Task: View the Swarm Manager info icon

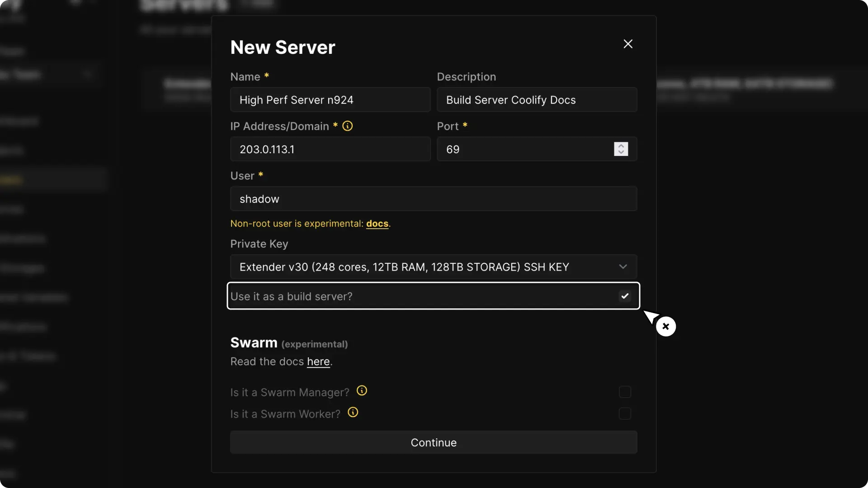Action: 362,391
